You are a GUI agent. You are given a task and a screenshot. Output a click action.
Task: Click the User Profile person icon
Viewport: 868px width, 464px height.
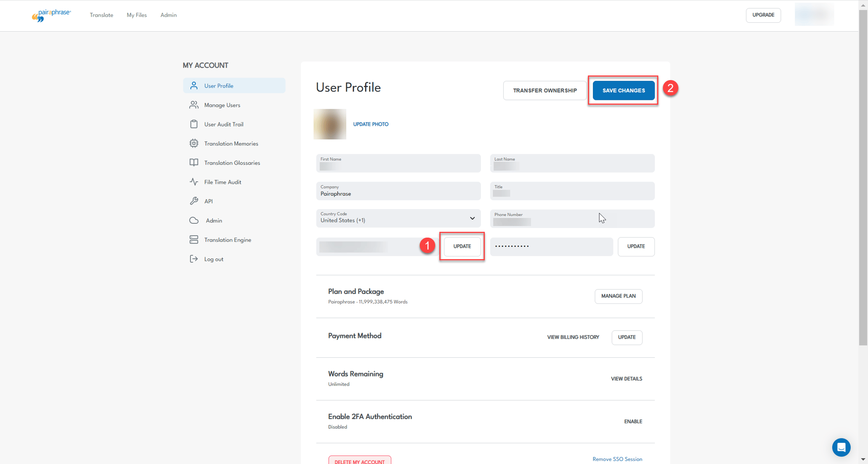(x=194, y=86)
